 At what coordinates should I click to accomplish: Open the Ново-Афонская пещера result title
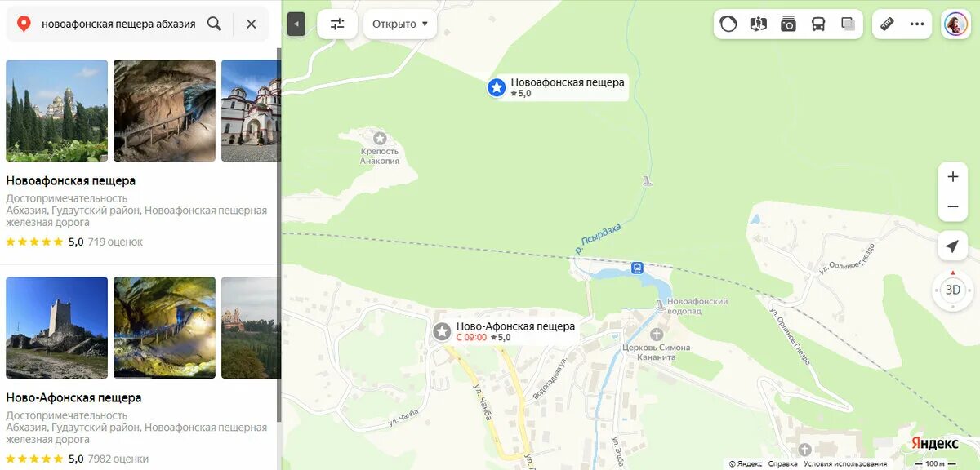coord(73,397)
